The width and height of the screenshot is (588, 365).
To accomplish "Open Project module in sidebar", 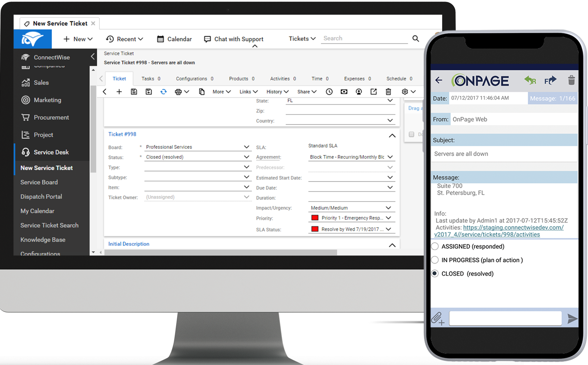I will (43, 135).
